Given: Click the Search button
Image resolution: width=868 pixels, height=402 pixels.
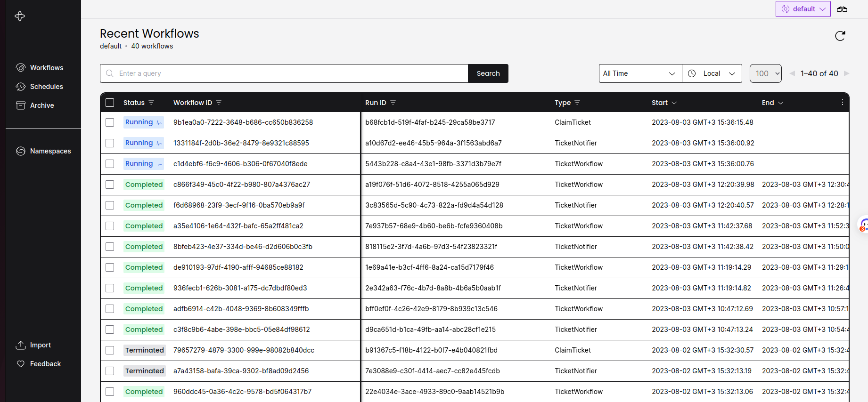Looking at the screenshot, I should [x=488, y=73].
